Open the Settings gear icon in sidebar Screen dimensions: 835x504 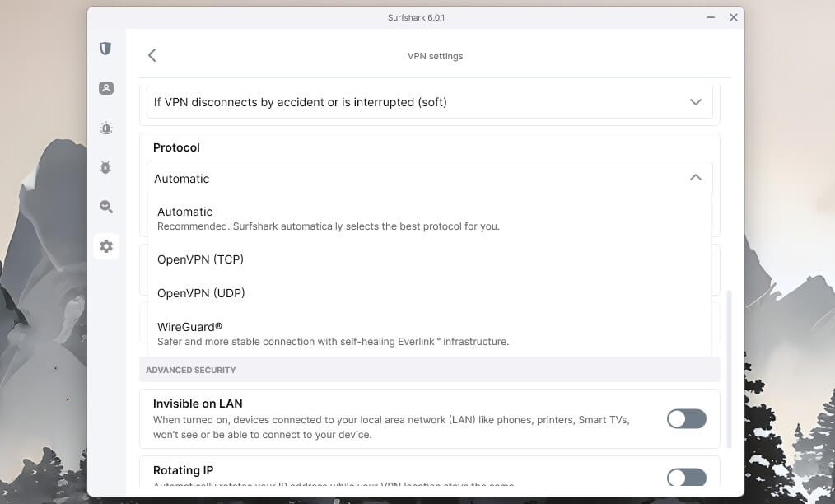106,246
